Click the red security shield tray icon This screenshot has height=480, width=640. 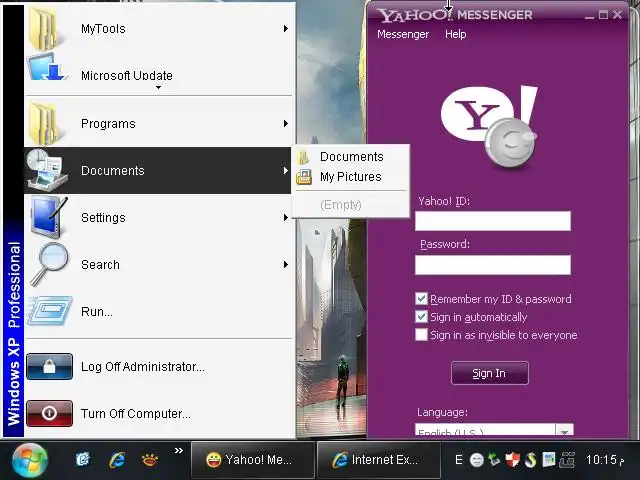[513, 460]
